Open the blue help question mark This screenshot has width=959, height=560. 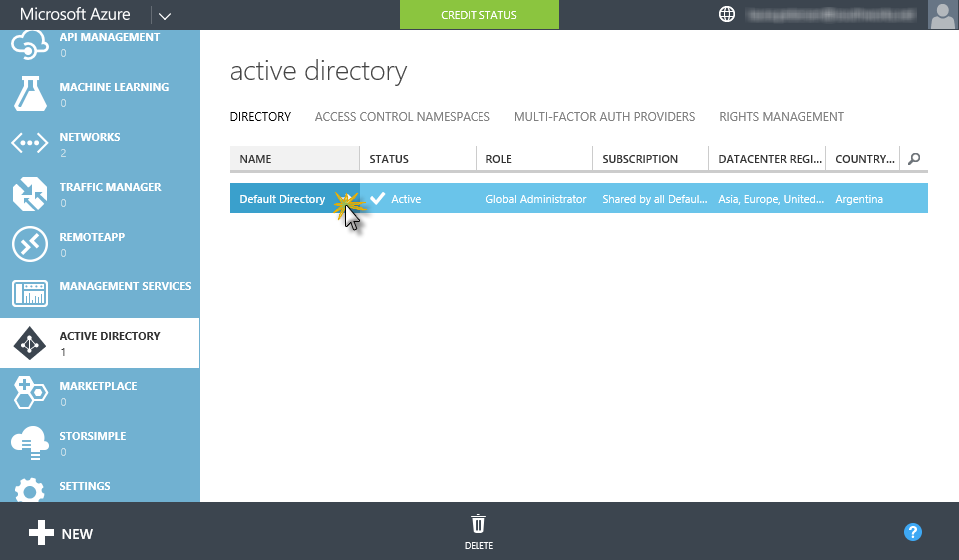click(912, 532)
